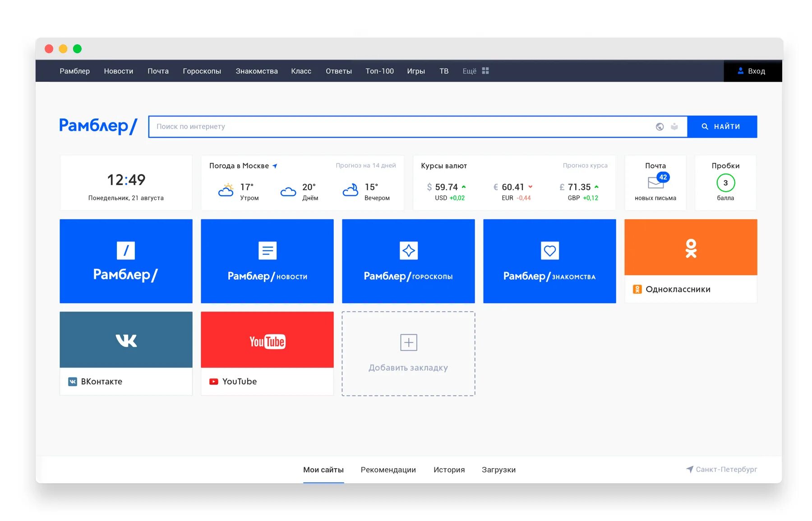Switch to Загрузки tab
The image size is (812, 521).
click(498, 470)
